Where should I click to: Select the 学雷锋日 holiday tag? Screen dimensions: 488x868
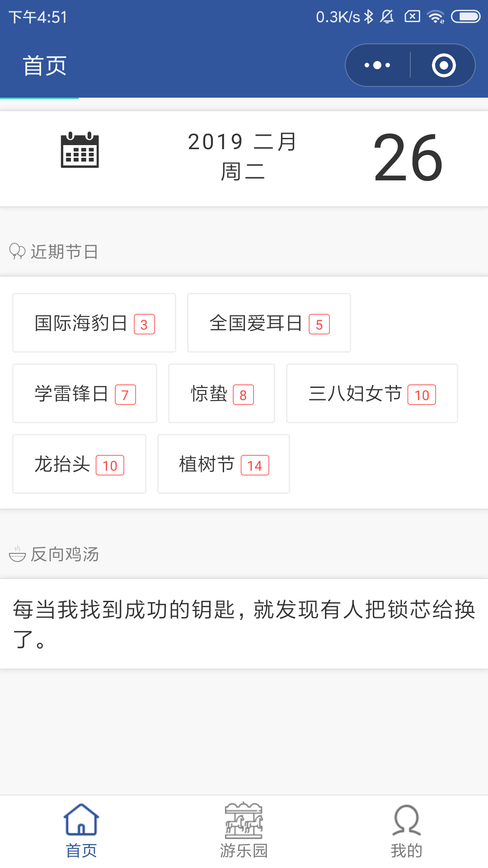(84, 393)
